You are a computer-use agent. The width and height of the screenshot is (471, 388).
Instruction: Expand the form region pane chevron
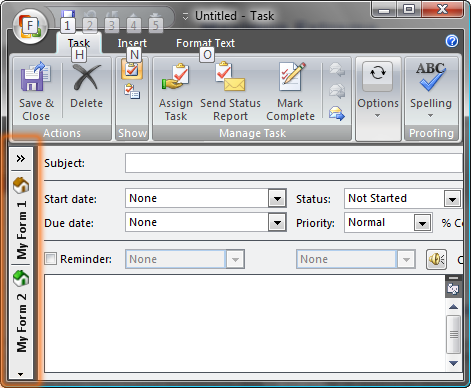(21, 158)
